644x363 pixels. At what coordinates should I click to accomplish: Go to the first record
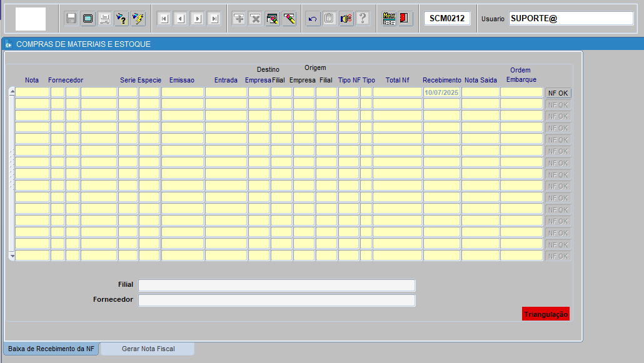click(164, 19)
